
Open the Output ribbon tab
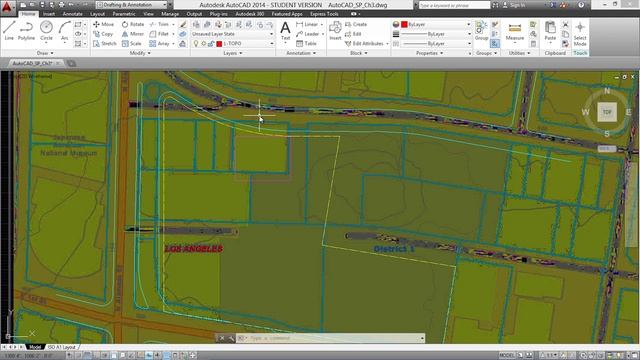click(194, 14)
